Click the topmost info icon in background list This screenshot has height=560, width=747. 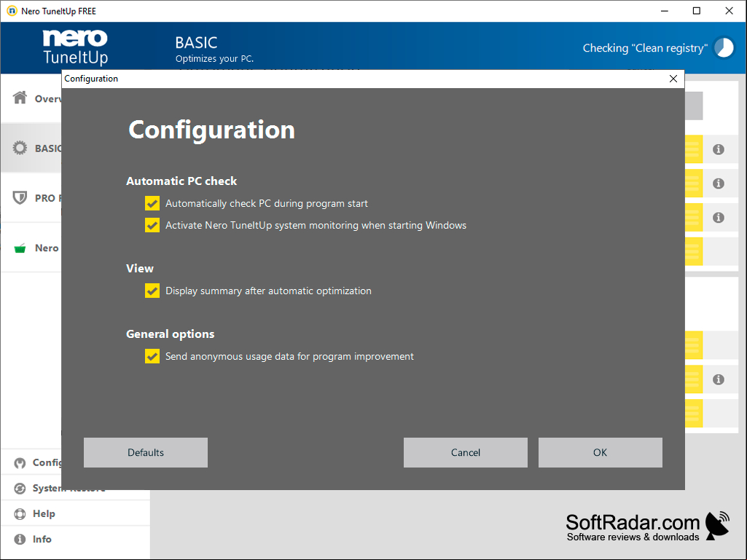719,149
